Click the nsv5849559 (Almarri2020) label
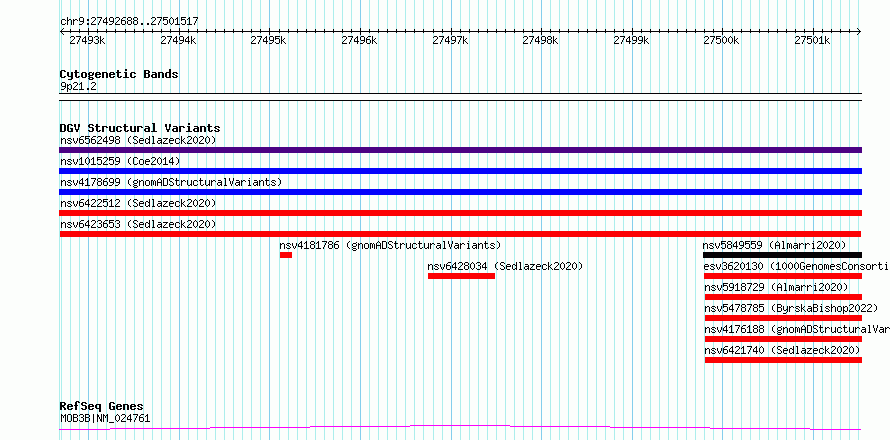Viewport: 890px width, 440px height. click(x=774, y=245)
